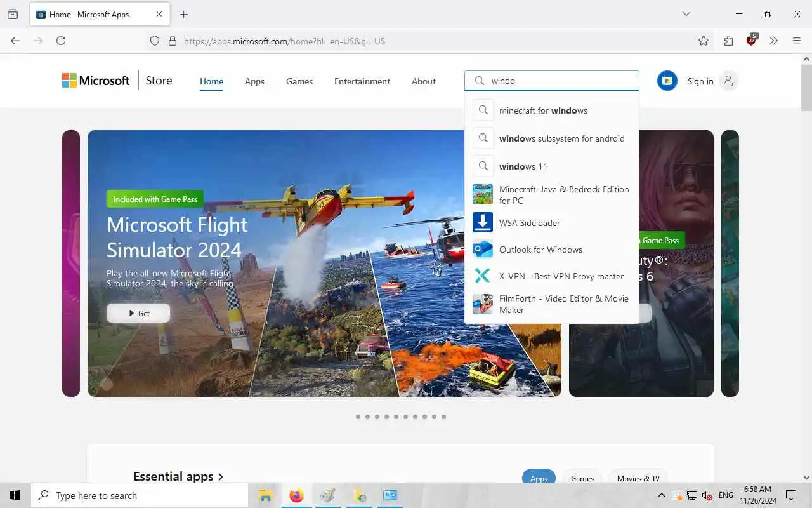The image size is (812, 508).
Task: Click the uBlock shield extension icon
Action: pyautogui.click(x=752, y=40)
